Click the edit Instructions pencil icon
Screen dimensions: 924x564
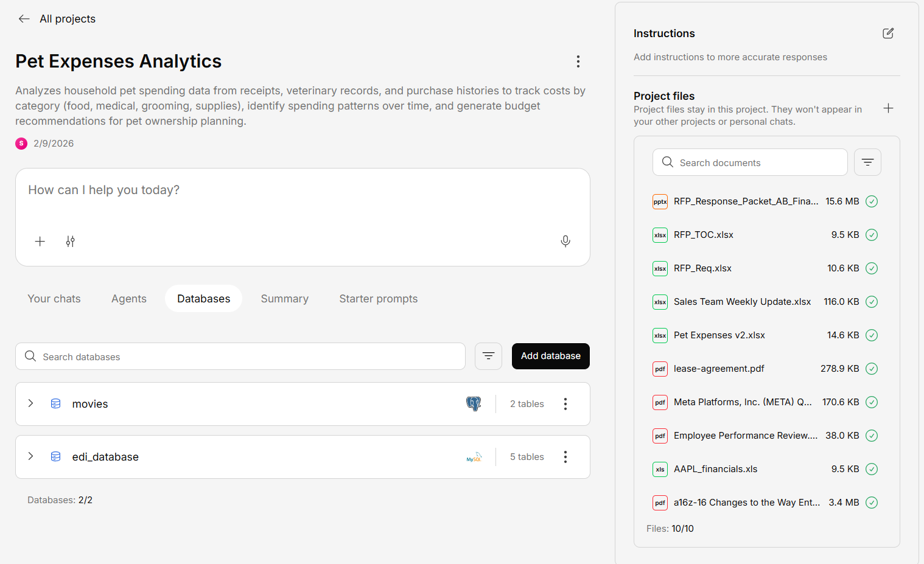(887, 33)
